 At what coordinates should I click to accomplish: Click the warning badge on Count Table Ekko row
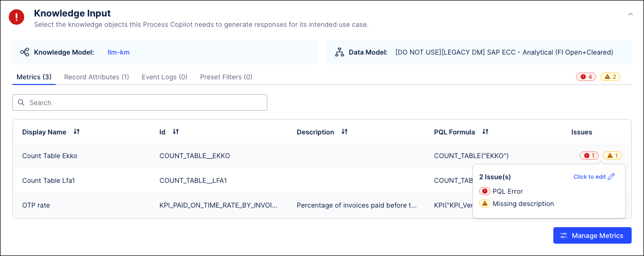coord(613,156)
